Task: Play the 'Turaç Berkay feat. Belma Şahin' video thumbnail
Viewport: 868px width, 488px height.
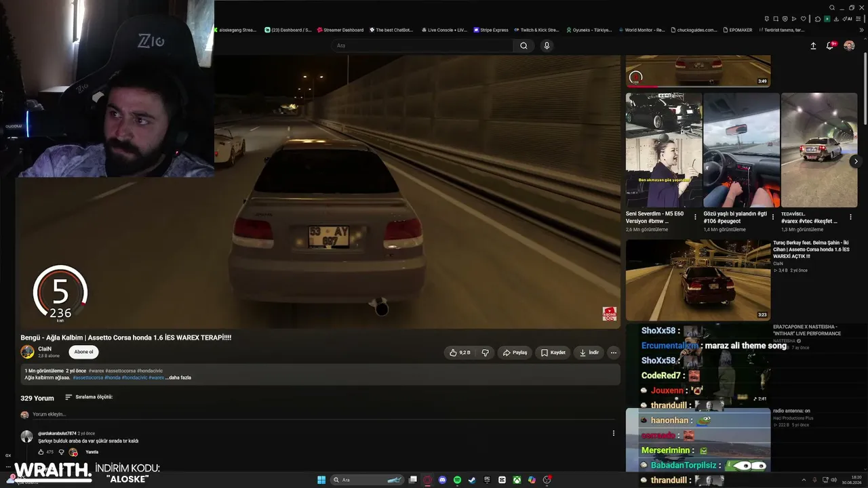Action: 698,280
